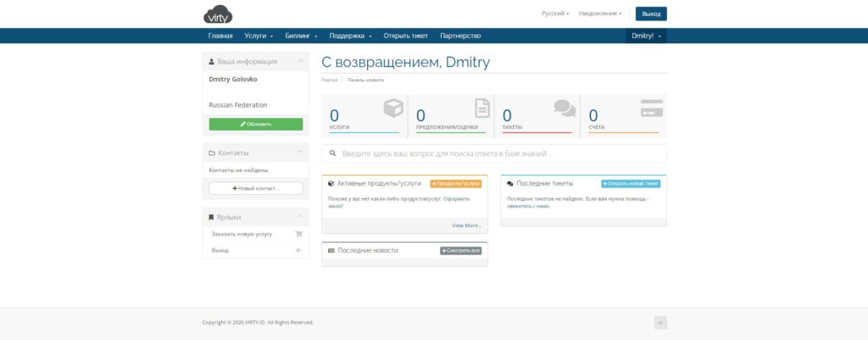Click the свяжитесь с нами link
Viewport: 868px width, 340px height.
[x=529, y=206]
